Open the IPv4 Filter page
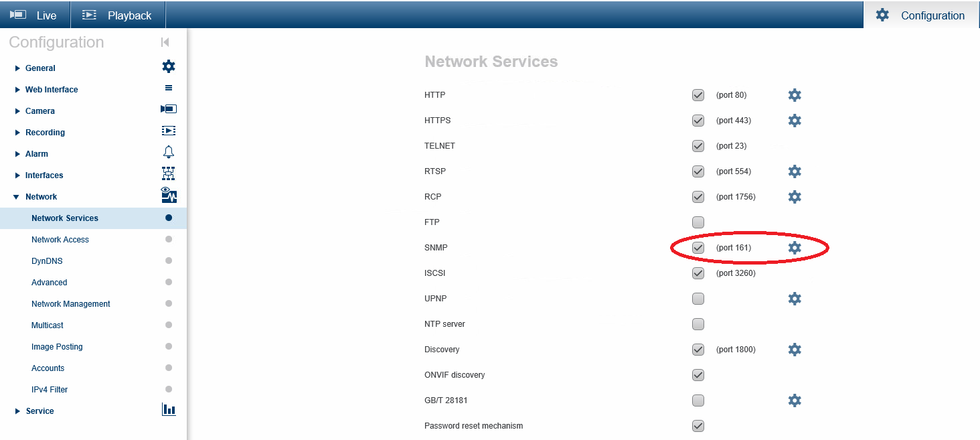This screenshot has width=980, height=440. (50, 390)
